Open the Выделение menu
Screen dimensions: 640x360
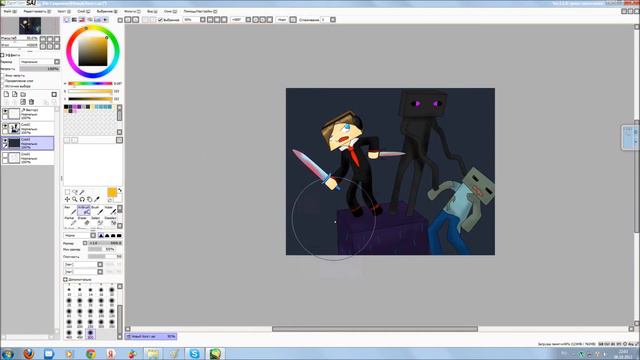107,11
